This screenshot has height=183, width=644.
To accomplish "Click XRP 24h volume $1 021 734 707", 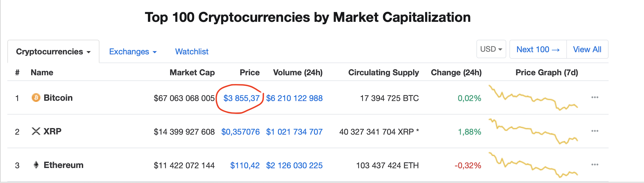I will (x=294, y=132).
